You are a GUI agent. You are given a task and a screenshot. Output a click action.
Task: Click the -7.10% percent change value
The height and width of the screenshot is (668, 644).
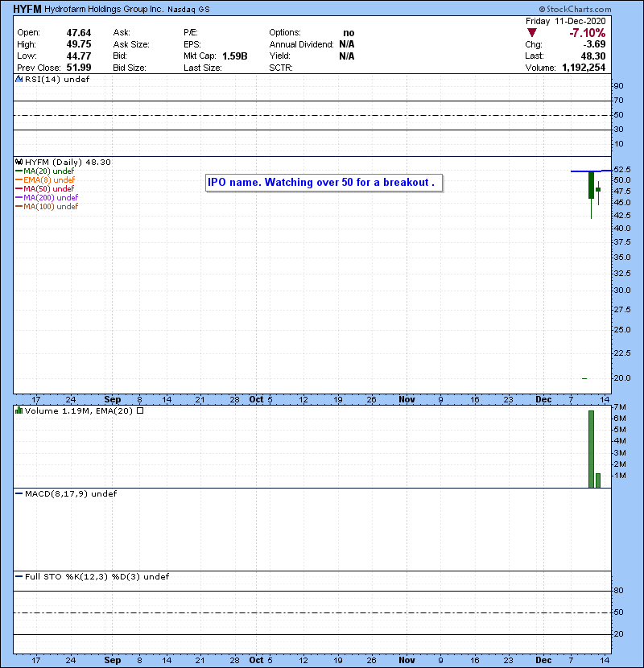coord(588,33)
